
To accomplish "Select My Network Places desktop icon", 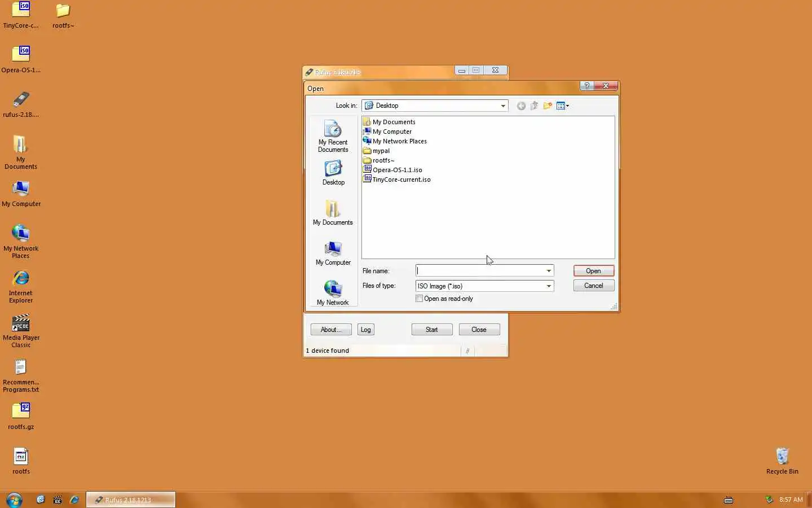I will (x=21, y=242).
